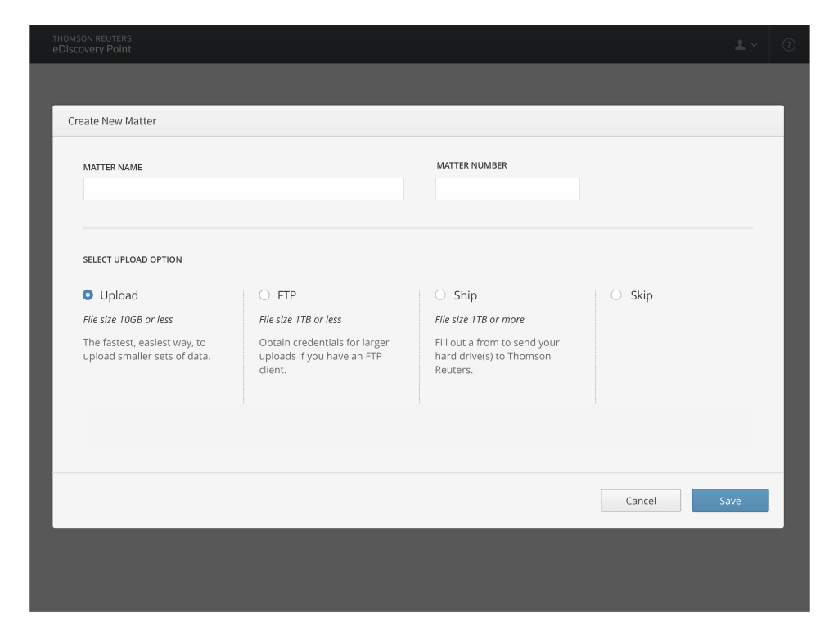Open help via the question mark icon

tap(789, 44)
